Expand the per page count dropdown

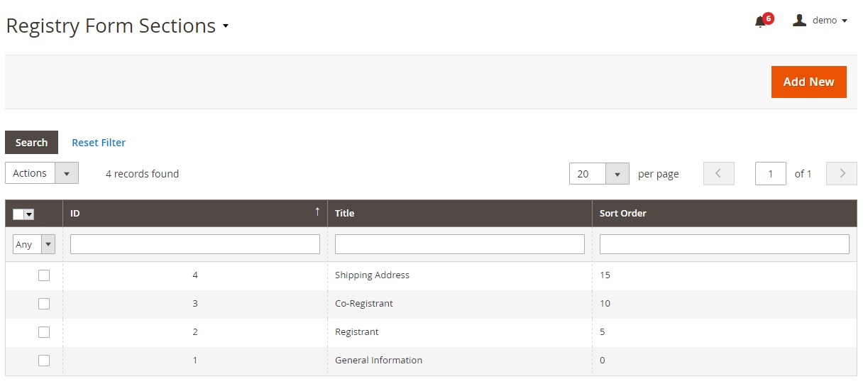pyautogui.click(x=617, y=174)
